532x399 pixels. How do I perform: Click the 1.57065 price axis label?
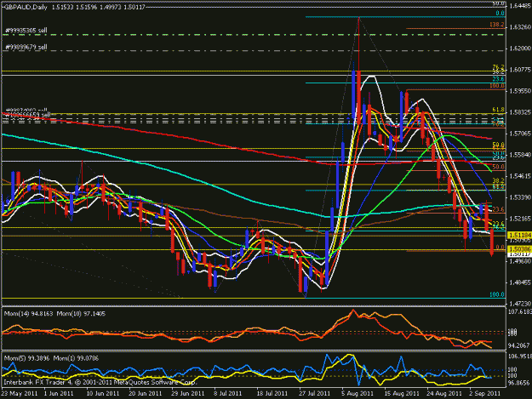520,134
